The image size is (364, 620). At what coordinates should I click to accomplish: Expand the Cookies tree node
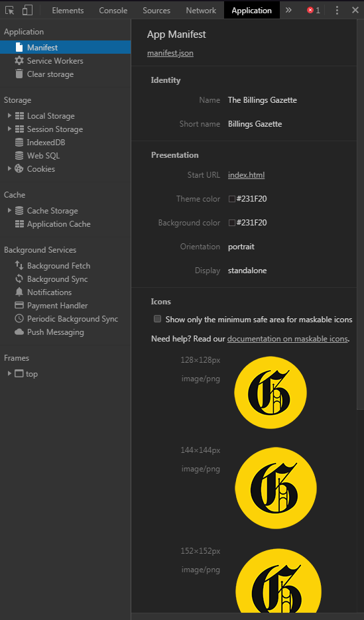tap(9, 168)
